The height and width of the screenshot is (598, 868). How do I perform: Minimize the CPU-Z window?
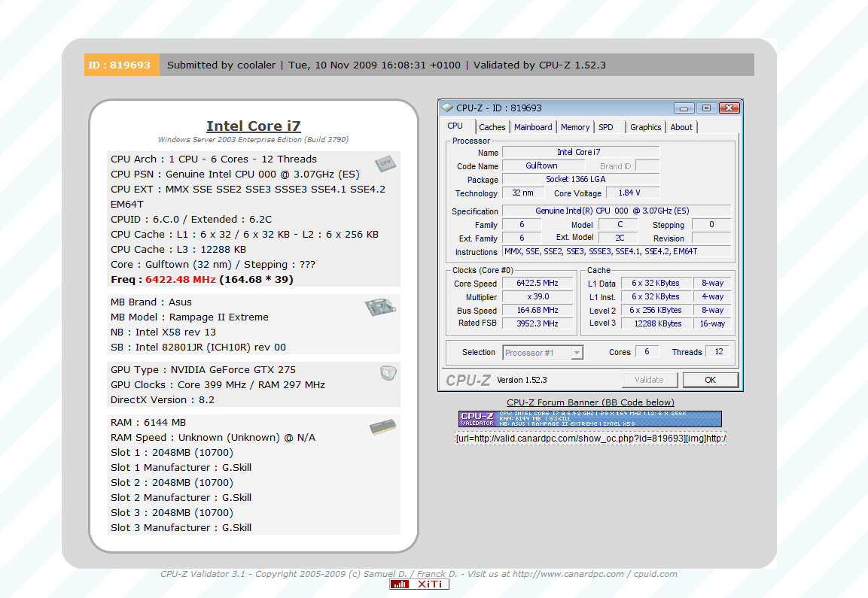[684, 108]
